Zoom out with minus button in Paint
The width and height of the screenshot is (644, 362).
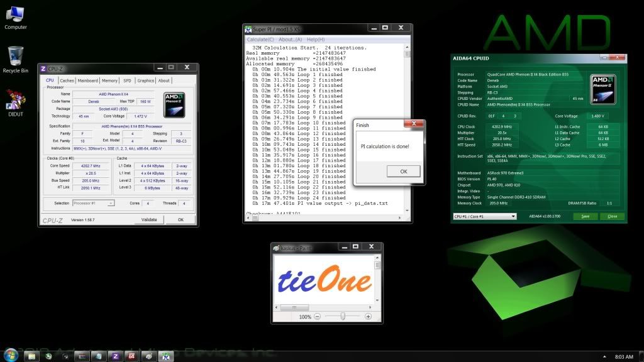pyautogui.click(x=317, y=317)
